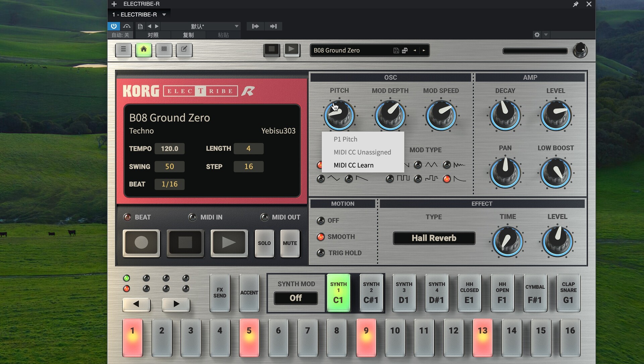Open the pattern grid view button

pyautogui.click(x=164, y=50)
